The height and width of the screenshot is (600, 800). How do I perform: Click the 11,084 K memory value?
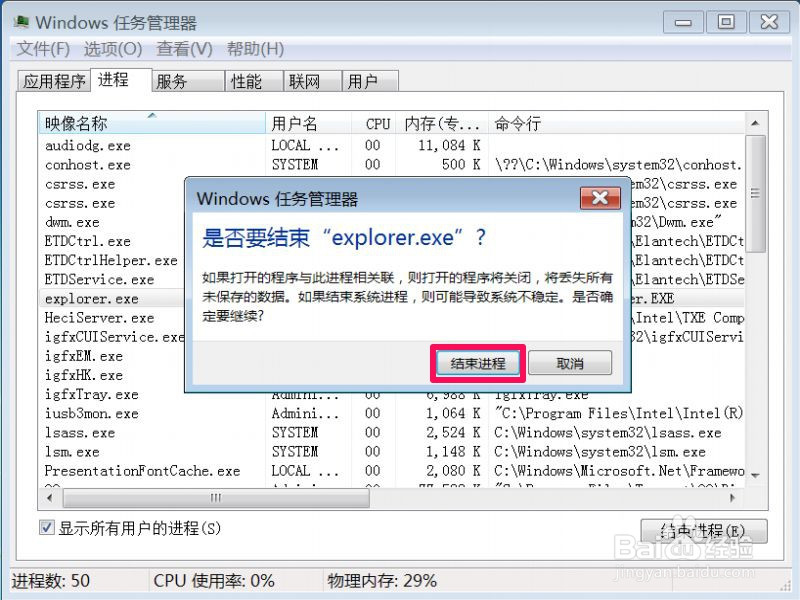pos(449,145)
